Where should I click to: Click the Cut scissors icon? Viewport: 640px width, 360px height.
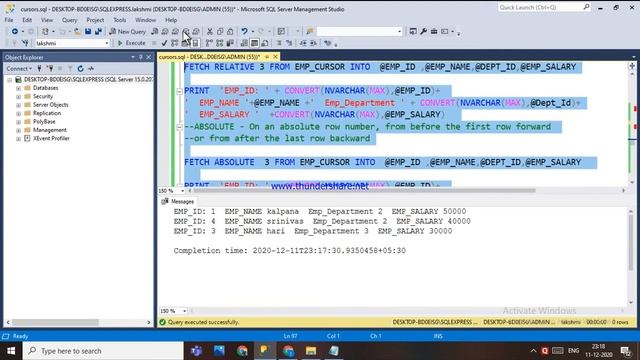(x=210, y=31)
